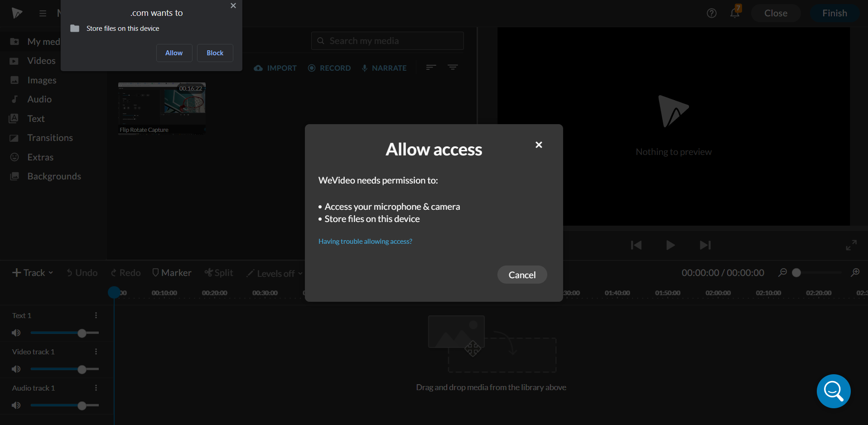The image size is (868, 425).
Task: Click the Split tool
Action: point(219,273)
